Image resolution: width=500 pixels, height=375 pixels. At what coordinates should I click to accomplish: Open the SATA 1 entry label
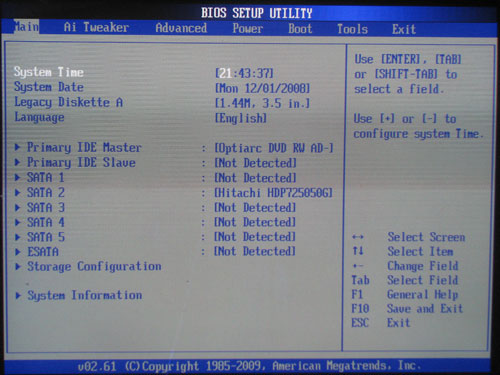click(46, 177)
